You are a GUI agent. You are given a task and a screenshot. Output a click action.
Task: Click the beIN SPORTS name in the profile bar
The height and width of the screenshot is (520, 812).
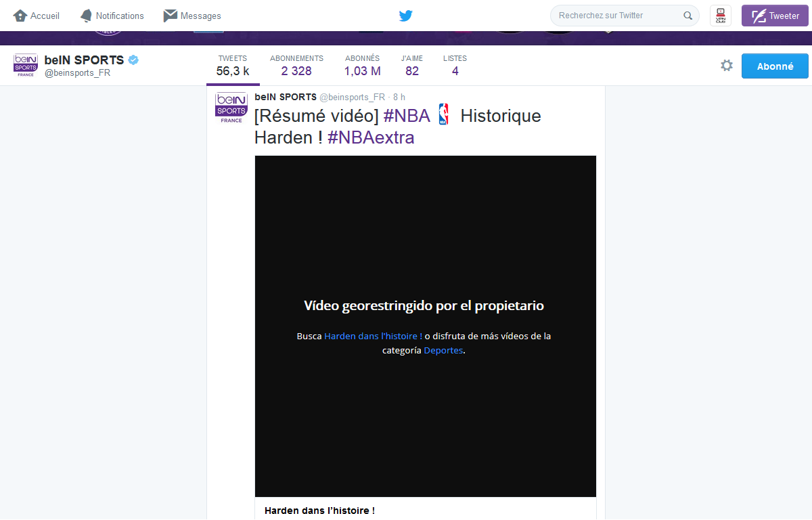[x=85, y=60]
